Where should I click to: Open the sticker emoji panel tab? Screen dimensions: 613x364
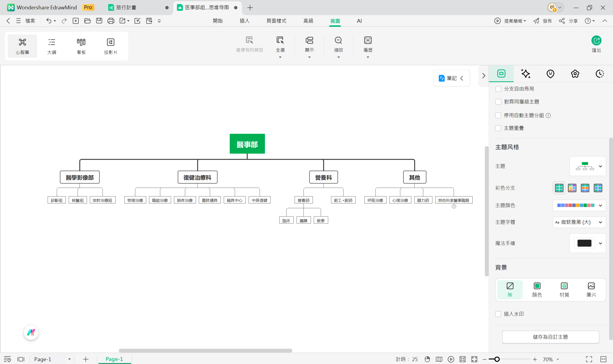coord(550,73)
